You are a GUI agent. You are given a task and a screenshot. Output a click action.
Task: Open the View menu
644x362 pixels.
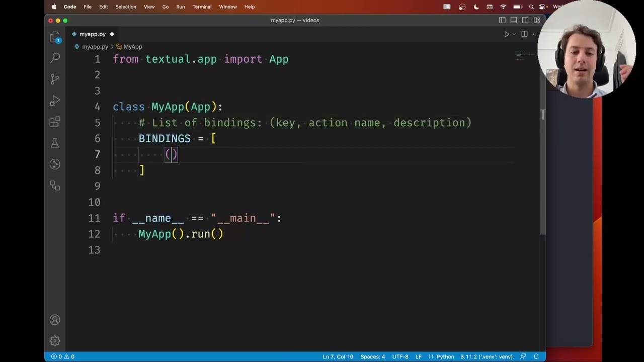149,7
